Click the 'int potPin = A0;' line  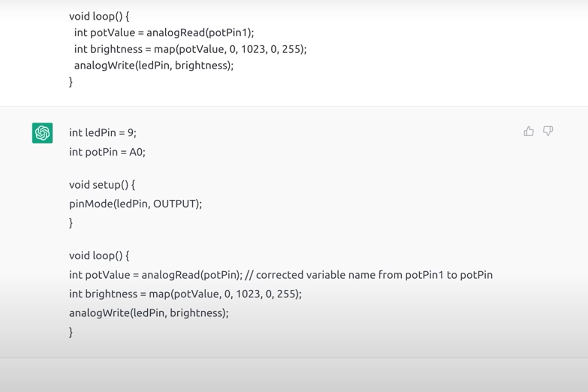(x=107, y=152)
